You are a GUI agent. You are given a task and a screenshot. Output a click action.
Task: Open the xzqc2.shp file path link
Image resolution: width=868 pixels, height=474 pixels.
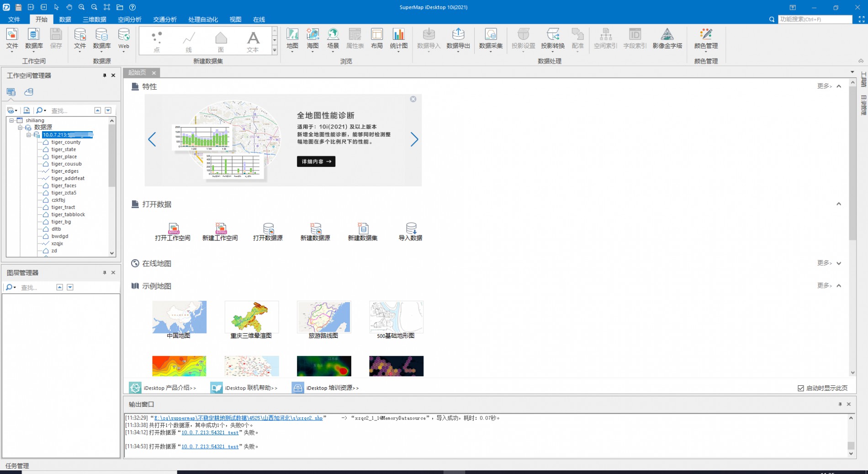click(238, 418)
